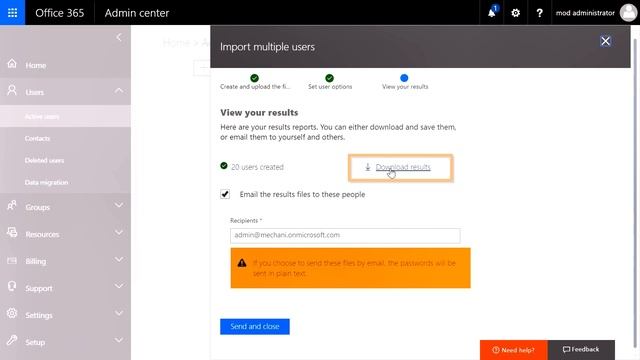Click the Home house icon in sidebar
640x360 pixels.
tap(12, 64)
